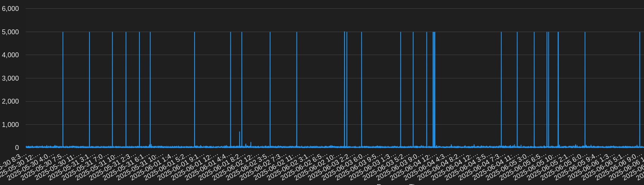Screen dimensions: 644x185
Task: Select the 2,000 y-axis tick label
Action: click(11, 101)
